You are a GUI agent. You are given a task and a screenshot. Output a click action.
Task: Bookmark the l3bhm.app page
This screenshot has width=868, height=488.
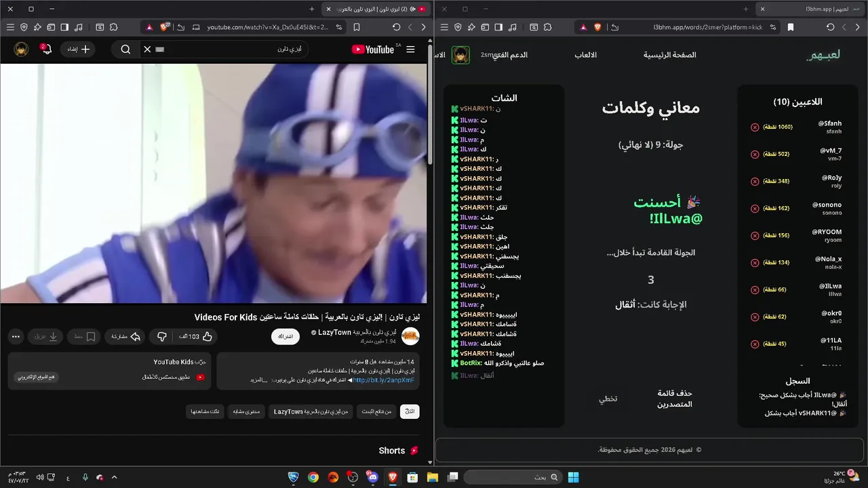coord(791,27)
